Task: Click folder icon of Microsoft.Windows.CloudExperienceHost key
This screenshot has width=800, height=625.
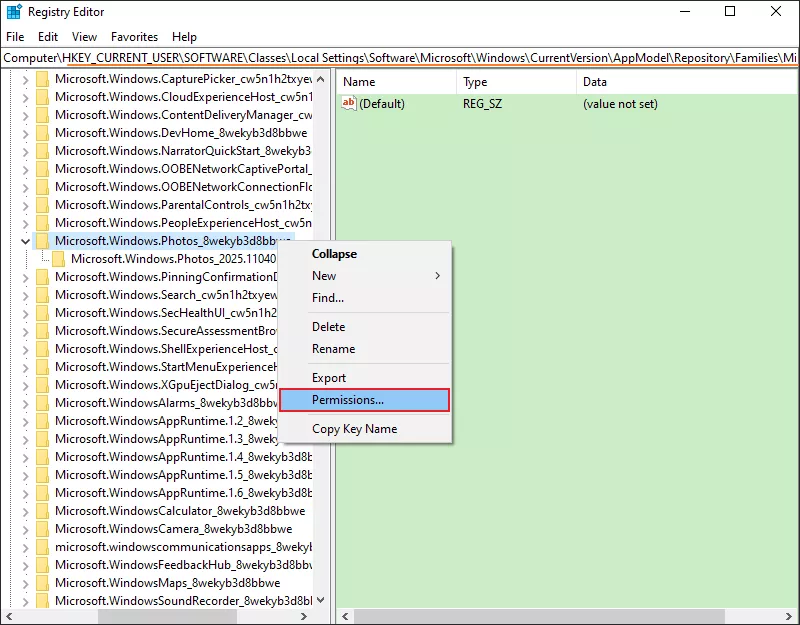Action: [x=43, y=97]
